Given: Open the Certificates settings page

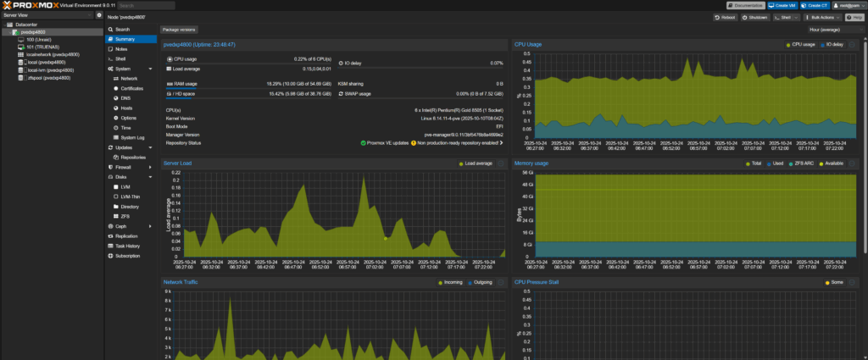Looking at the screenshot, I should point(131,88).
